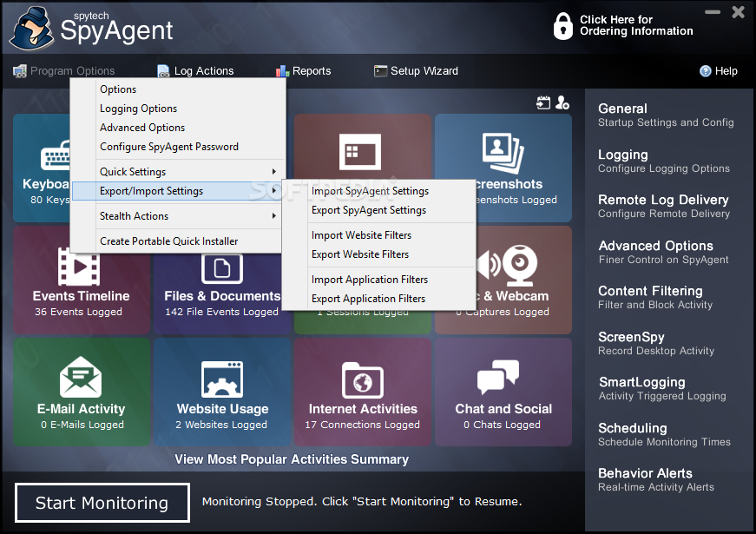This screenshot has height=534, width=756.
Task: Open the Events Timeline film icon
Action: coord(79,267)
